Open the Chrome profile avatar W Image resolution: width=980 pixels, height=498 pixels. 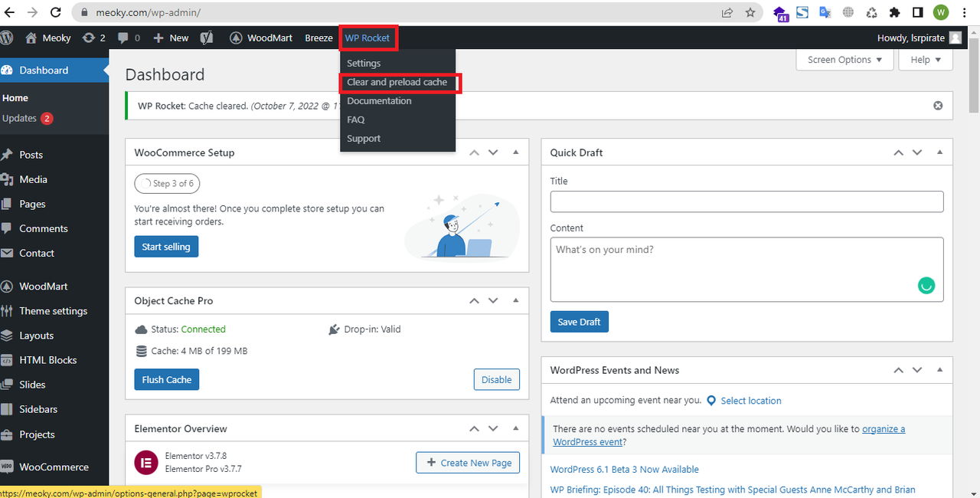[941, 12]
